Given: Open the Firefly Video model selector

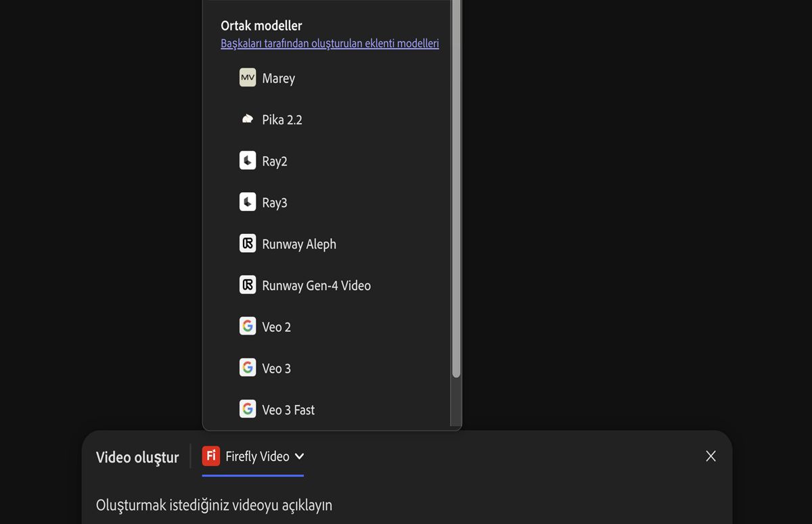Looking at the screenshot, I should (x=257, y=456).
